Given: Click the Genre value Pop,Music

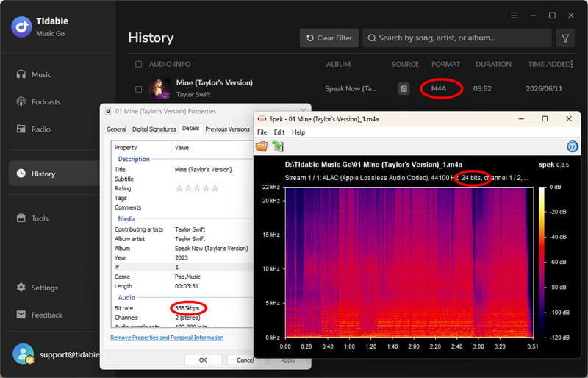Looking at the screenshot, I should (187, 277).
